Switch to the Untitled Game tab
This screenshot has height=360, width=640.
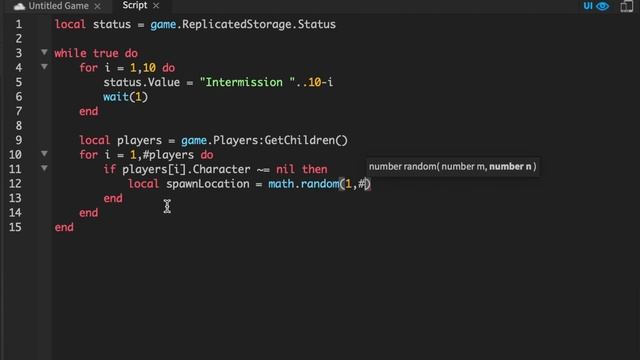coord(57,6)
